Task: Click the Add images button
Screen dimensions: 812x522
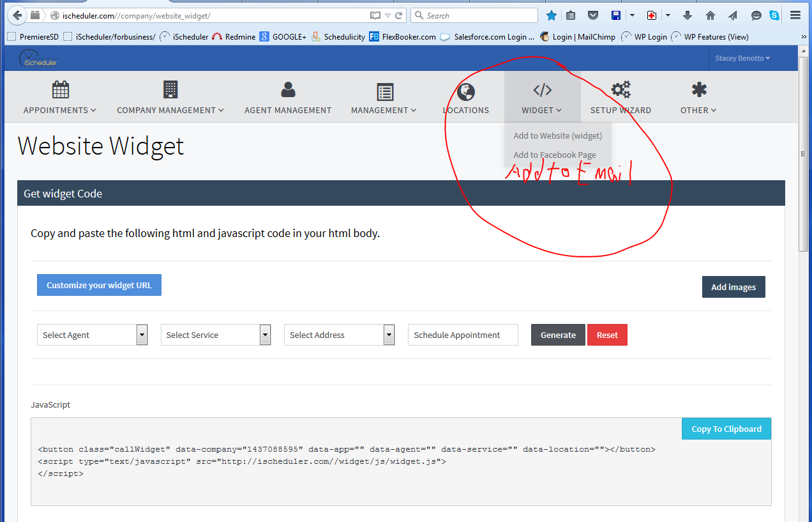Action: coord(733,287)
